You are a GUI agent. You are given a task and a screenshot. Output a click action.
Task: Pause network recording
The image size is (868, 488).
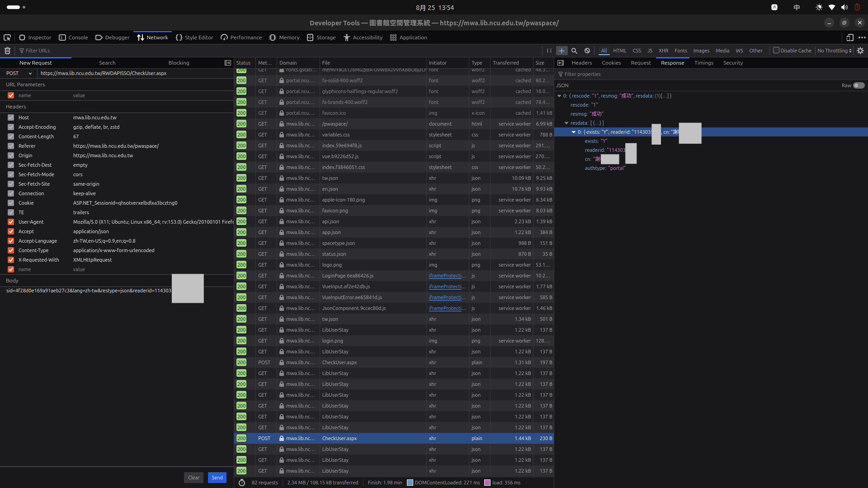tap(549, 51)
